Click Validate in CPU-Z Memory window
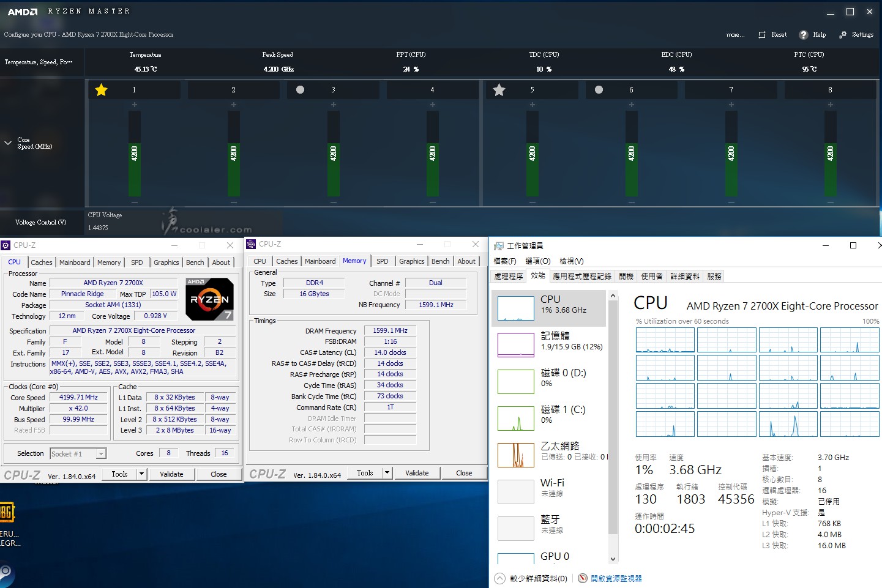882x588 pixels. coord(417,473)
